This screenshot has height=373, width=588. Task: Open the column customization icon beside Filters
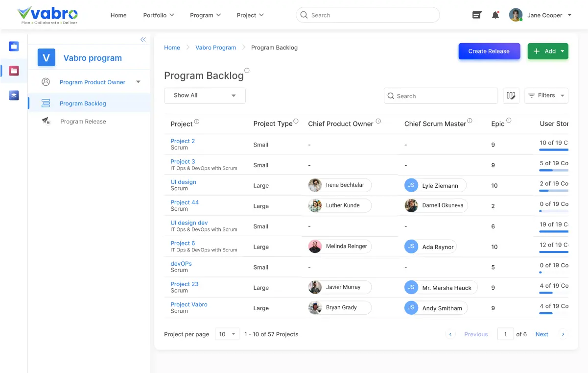pos(511,96)
